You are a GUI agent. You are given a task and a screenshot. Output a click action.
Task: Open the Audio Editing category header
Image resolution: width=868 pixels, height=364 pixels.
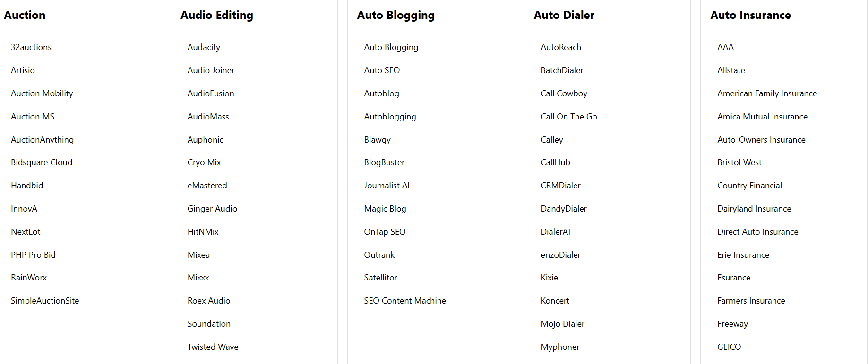click(x=216, y=15)
